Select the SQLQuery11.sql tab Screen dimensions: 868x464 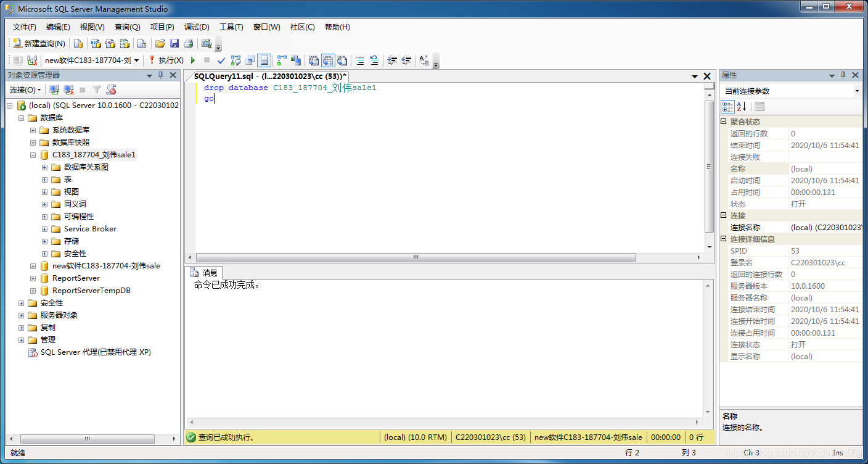click(x=271, y=76)
